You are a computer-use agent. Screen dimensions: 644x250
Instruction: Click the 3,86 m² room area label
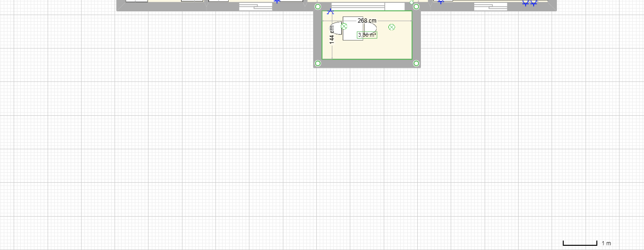point(367,35)
